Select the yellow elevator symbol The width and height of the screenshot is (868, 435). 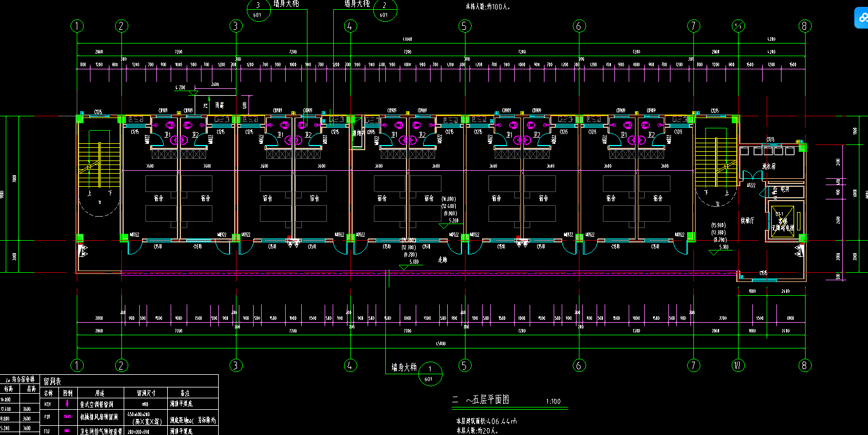tap(783, 221)
